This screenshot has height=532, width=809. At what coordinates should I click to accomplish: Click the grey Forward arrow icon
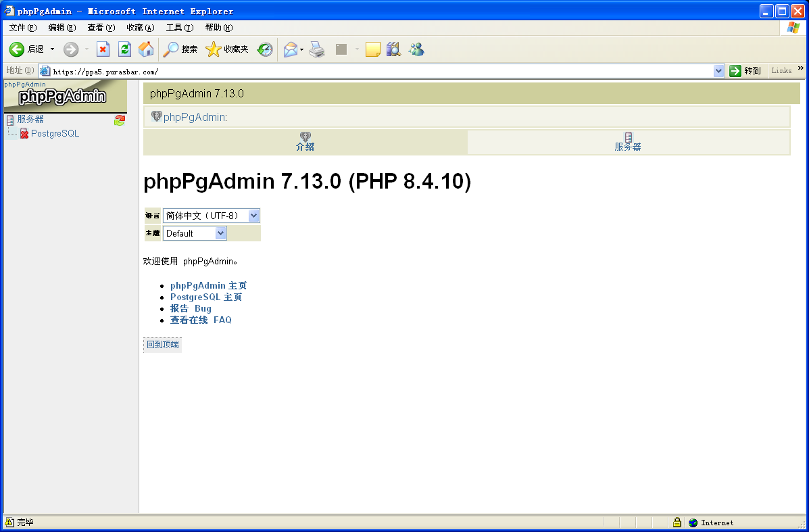pos(71,49)
